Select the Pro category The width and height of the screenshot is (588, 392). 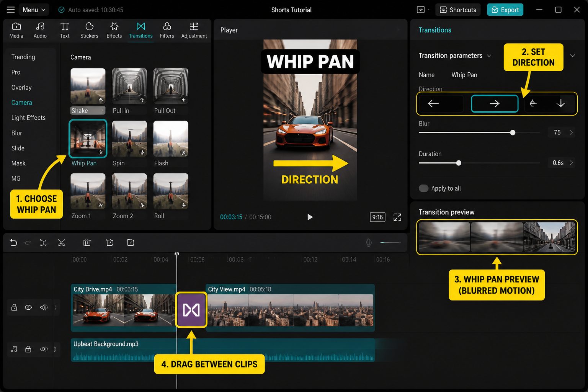tap(16, 72)
